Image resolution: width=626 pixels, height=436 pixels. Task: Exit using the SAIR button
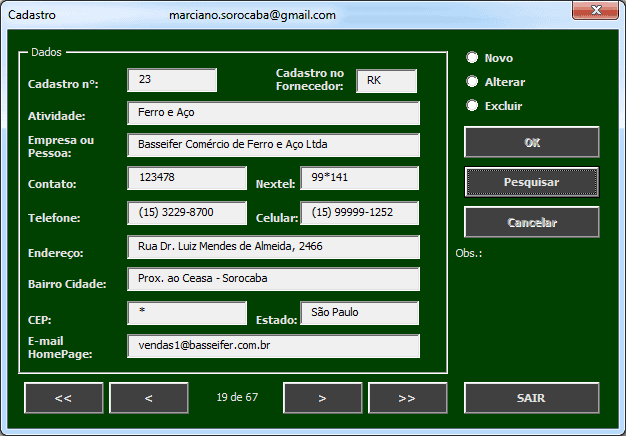[531, 398]
